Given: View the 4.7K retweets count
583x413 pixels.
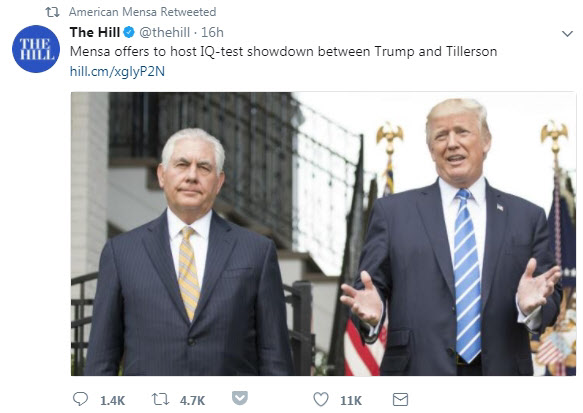Looking at the screenshot, I should point(192,400).
